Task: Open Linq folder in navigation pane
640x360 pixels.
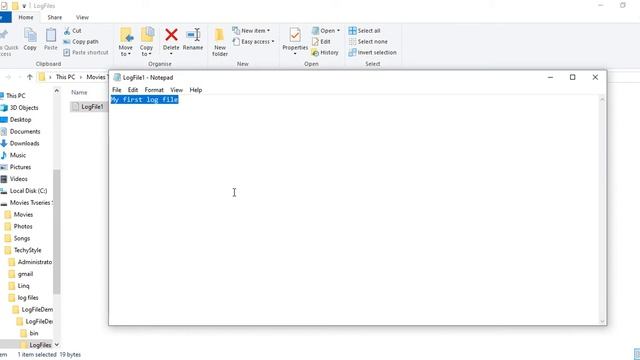Action: (23, 286)
